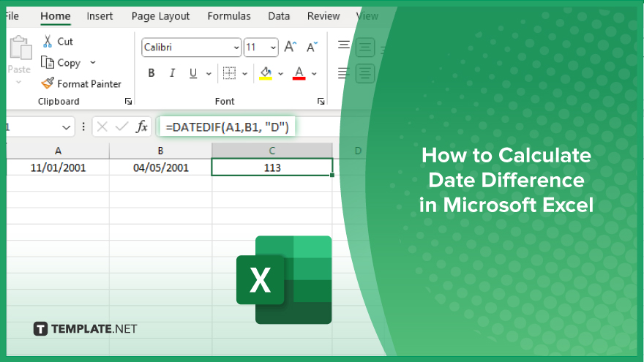
Task: Select column B header
Action: pos(160,151)
